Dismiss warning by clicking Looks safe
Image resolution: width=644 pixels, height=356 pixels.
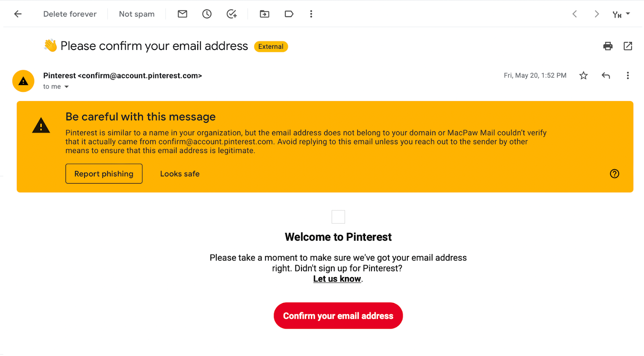point(180,174)
